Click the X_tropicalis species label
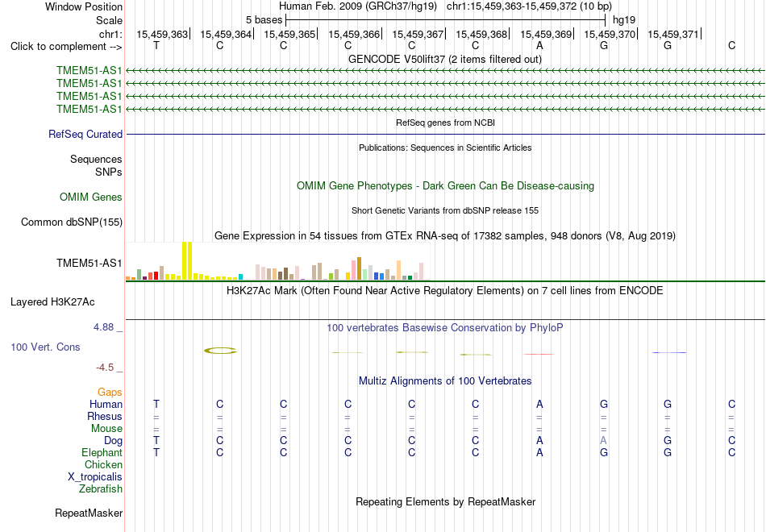The image size is (766, 532). [95, 477]
